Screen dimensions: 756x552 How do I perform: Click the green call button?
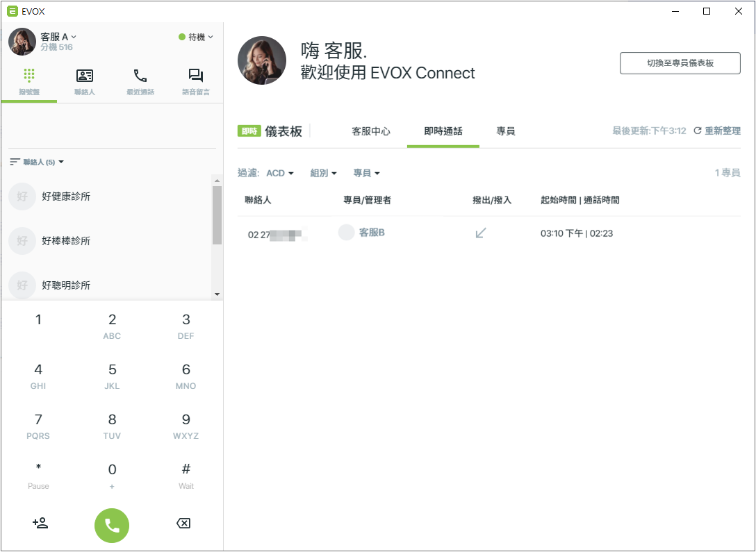pyautogui.click(x=112, y=526)
